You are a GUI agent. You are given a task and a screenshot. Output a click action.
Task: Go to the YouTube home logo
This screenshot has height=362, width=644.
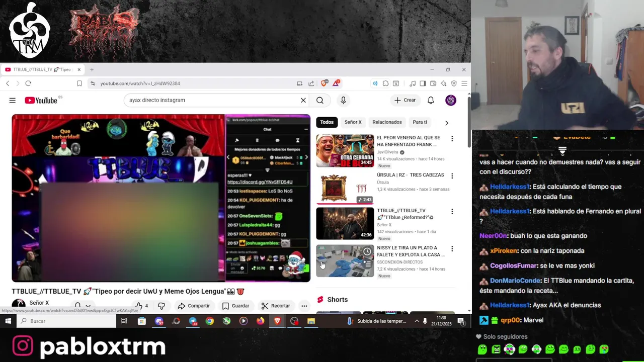(x=41, y=100)
